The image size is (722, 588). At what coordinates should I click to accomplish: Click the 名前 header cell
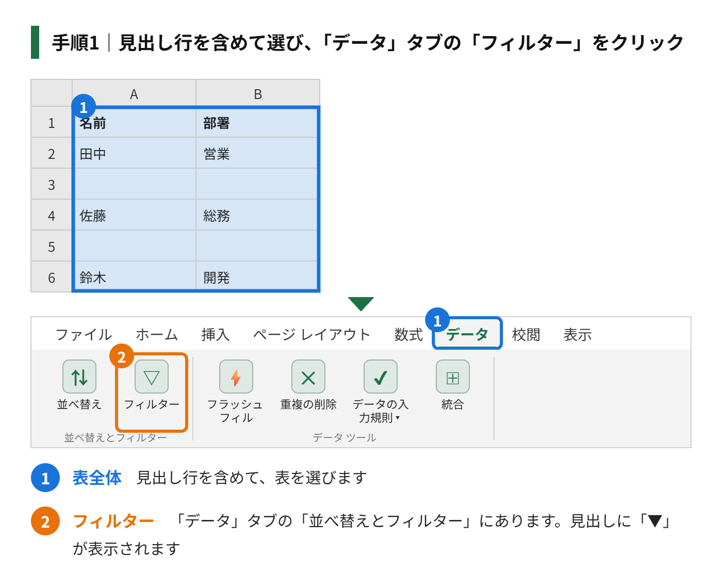(134, 122)
